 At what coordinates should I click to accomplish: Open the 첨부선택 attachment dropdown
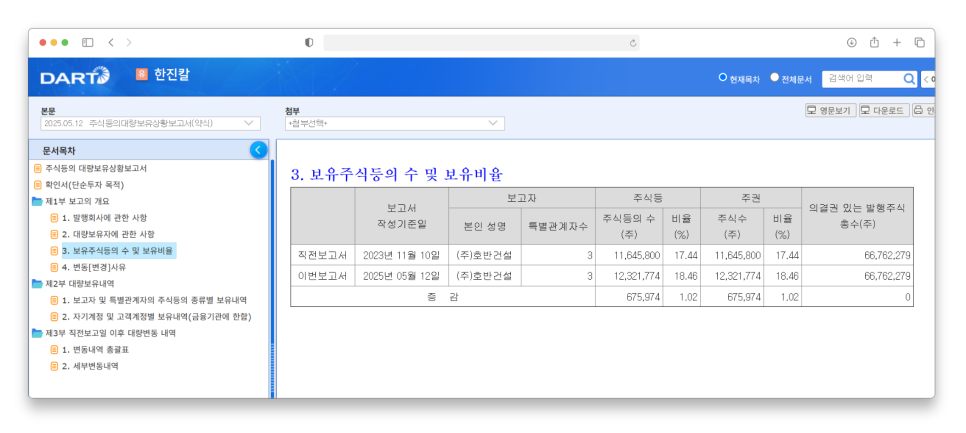(394, 123)
